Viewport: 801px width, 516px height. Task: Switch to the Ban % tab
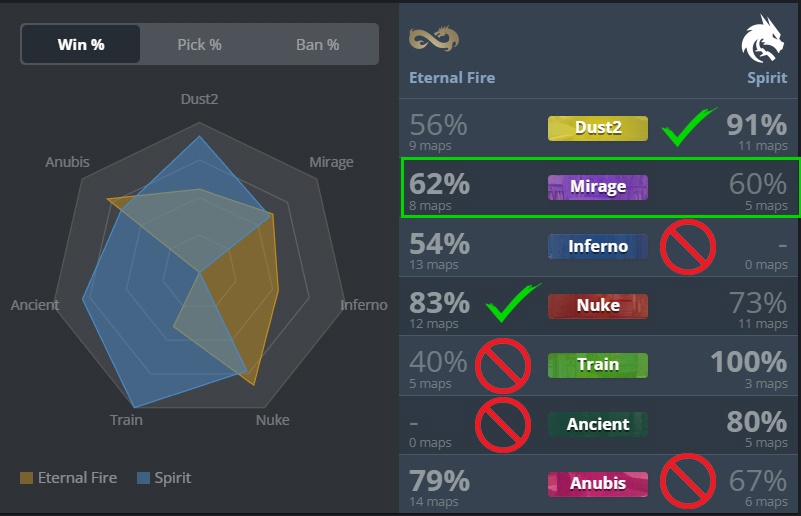(318, 44)
